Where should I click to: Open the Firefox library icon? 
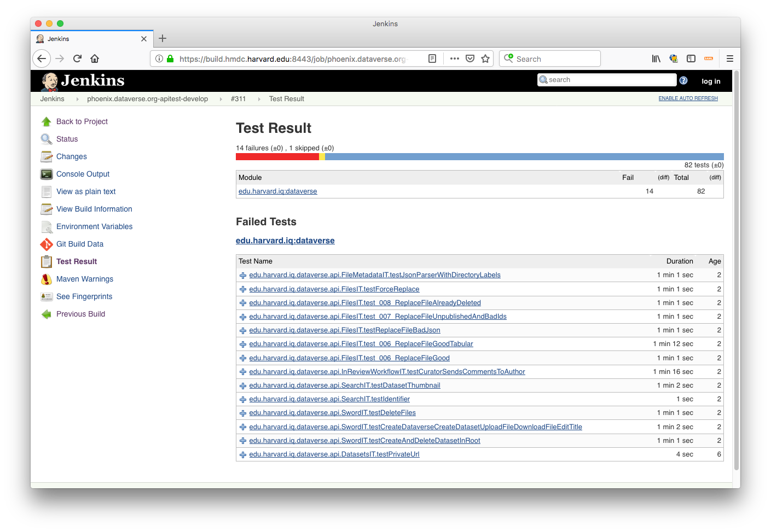pyautogui.click(x=656, y=59)
